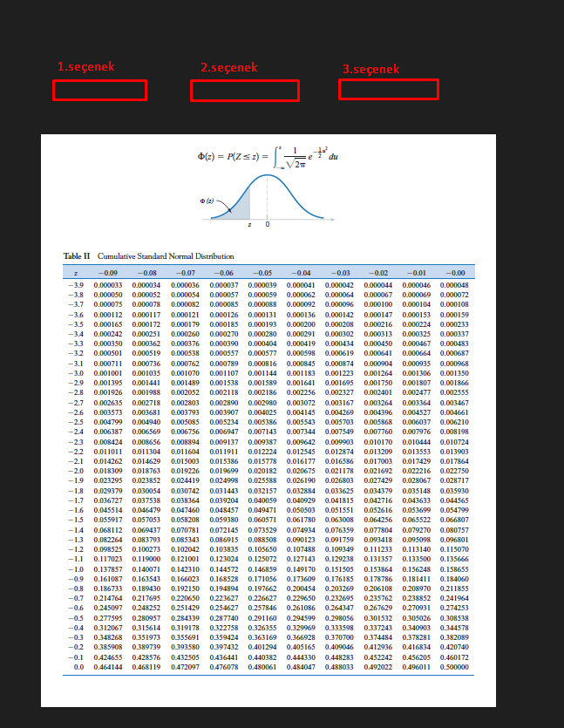Click the z column header cell
The width and height of the screenshot is (564, 728).
(x=76, y=273)
